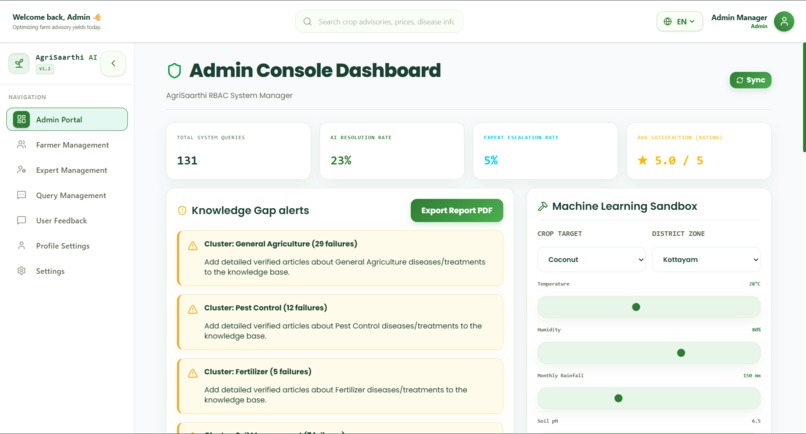
Task: Adjust the Monthly Rainfall slider
Action: coord(649,398)
